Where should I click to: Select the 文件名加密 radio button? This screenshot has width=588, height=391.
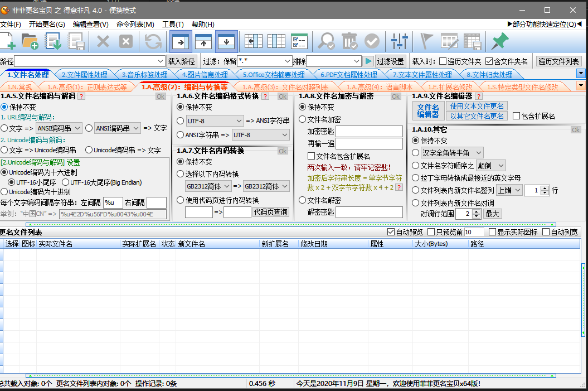coord(303,119)
